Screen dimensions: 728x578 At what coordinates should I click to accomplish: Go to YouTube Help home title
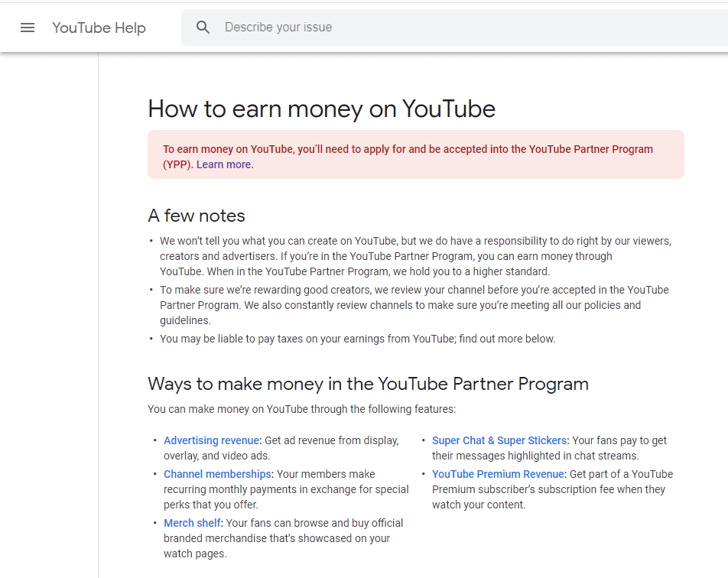coord(99,28)
